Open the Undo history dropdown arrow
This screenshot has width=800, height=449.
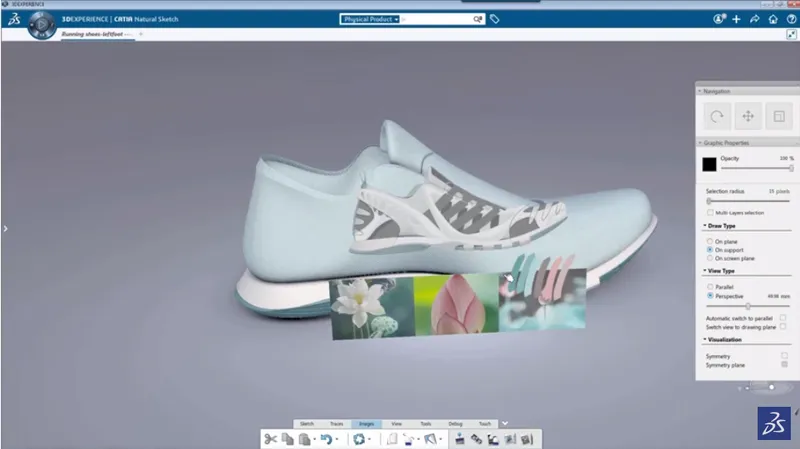pos(337,439)
